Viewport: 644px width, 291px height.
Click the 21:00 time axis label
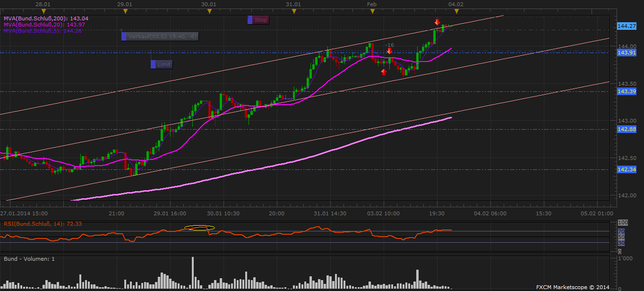tap(116, 213)
